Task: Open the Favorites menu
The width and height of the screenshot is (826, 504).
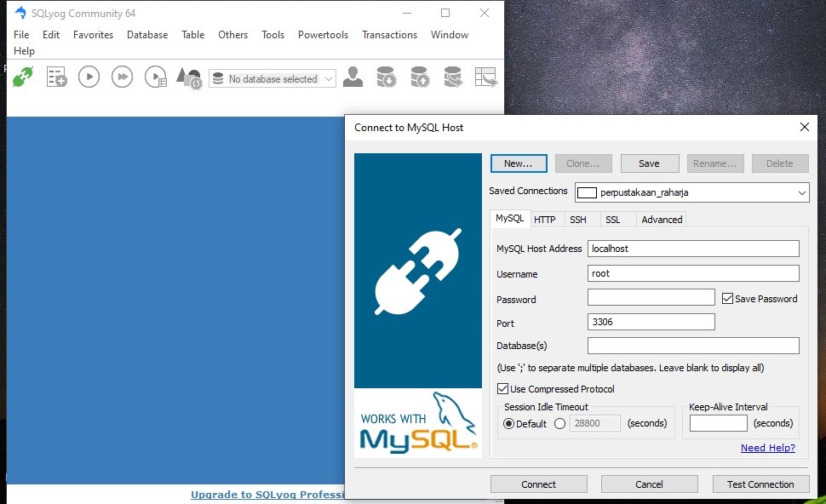Action: pyautogui.click(x=93, y=35)
